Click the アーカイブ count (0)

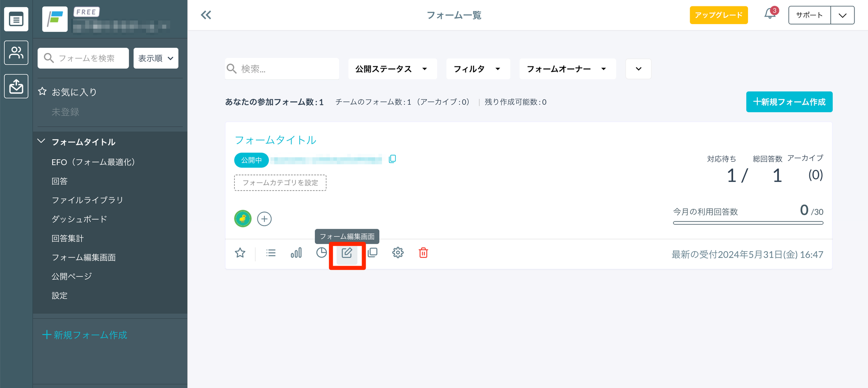(815, 175)
